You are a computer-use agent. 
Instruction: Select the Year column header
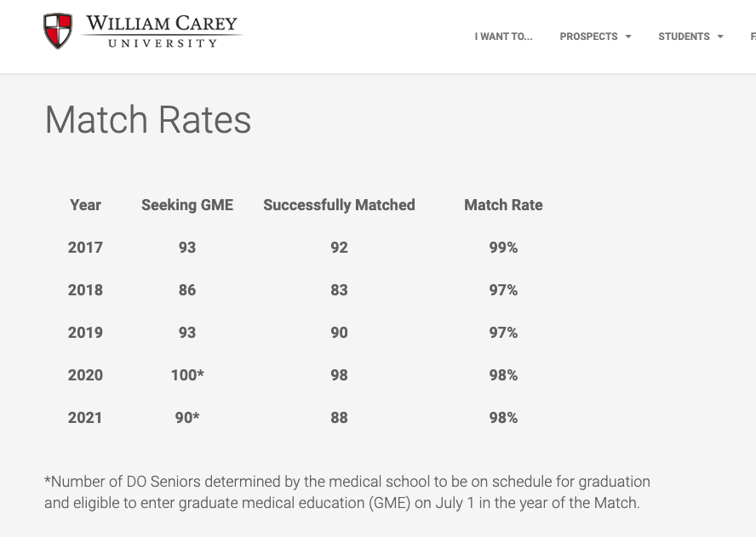click(85, 205)
